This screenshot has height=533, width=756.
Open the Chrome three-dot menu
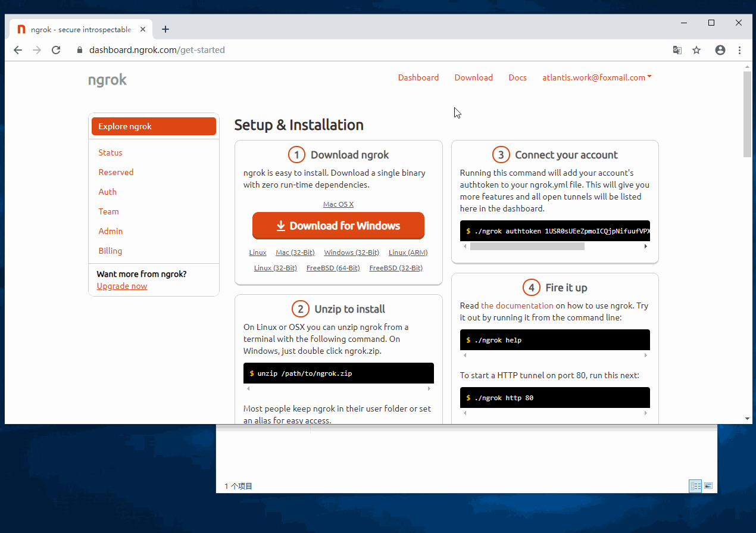pos(740,50)
